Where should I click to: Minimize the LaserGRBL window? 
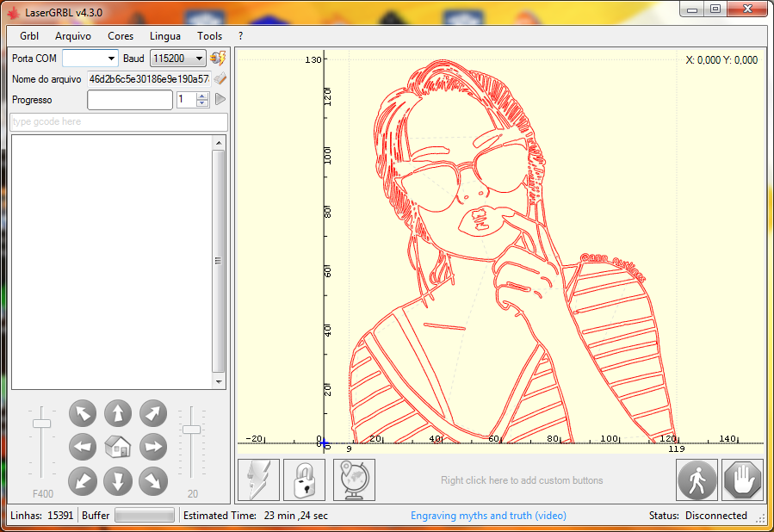click(692, 9)
